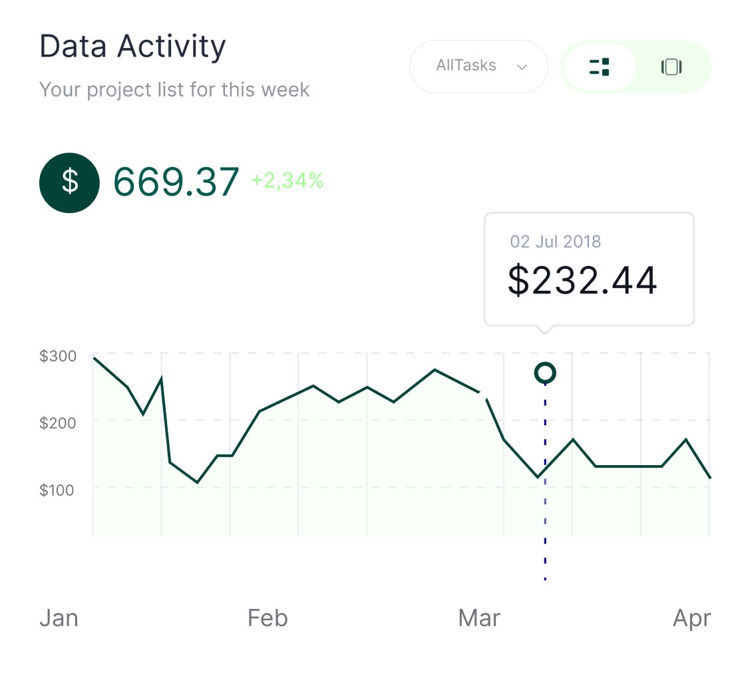Open the AllTasks dropdown
The image size is (752, 700).
pyautogui.click(x=478, y=66)
